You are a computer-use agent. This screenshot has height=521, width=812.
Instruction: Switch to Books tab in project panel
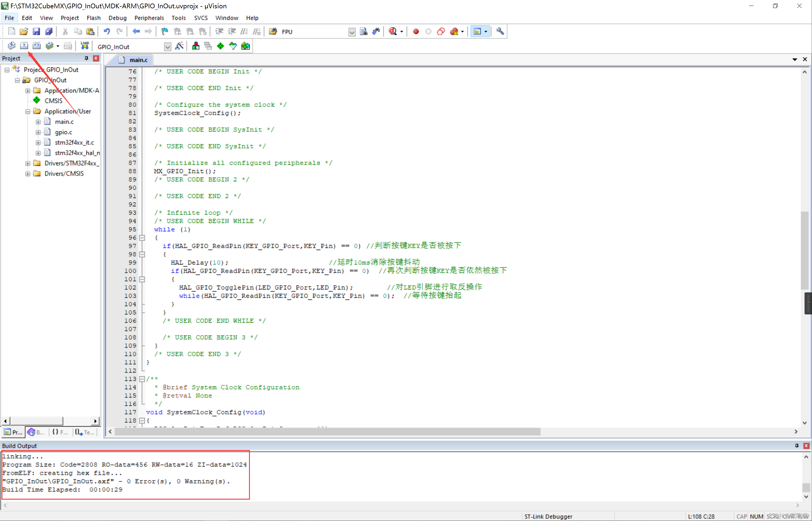[x=37, y=432]
